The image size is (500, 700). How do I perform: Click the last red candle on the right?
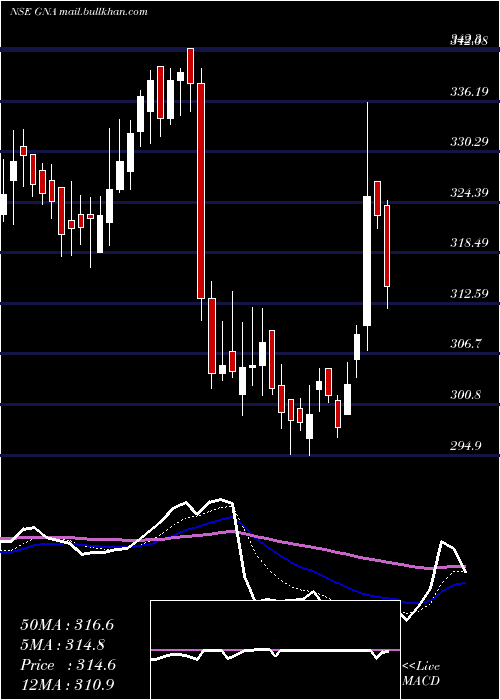click(x=387, y=246)
